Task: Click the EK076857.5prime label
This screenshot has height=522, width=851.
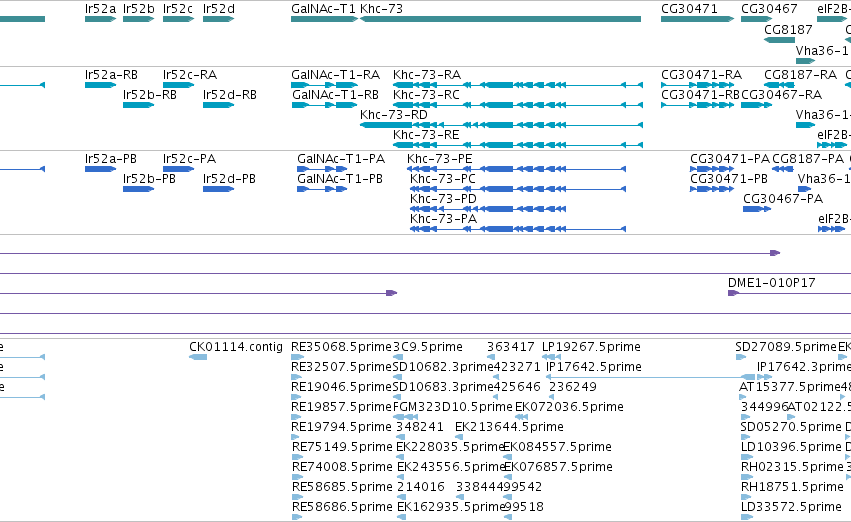Action: [558, 467]
